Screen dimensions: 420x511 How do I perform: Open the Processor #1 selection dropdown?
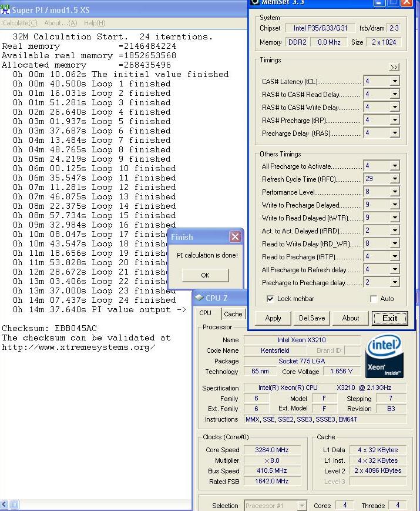302,506
